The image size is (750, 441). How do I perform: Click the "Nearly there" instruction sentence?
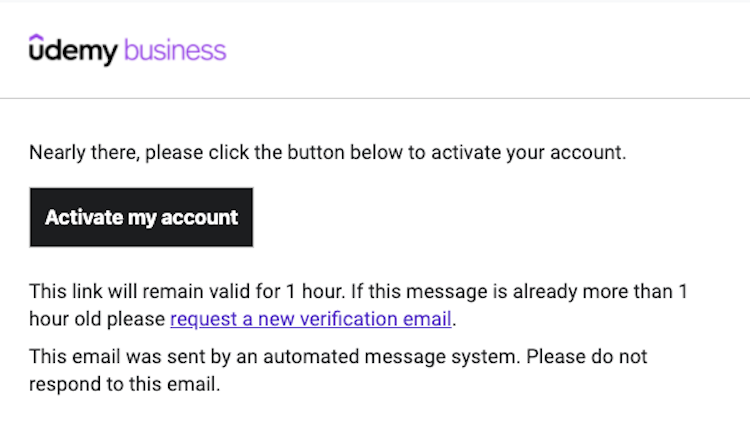coord(327,153)
